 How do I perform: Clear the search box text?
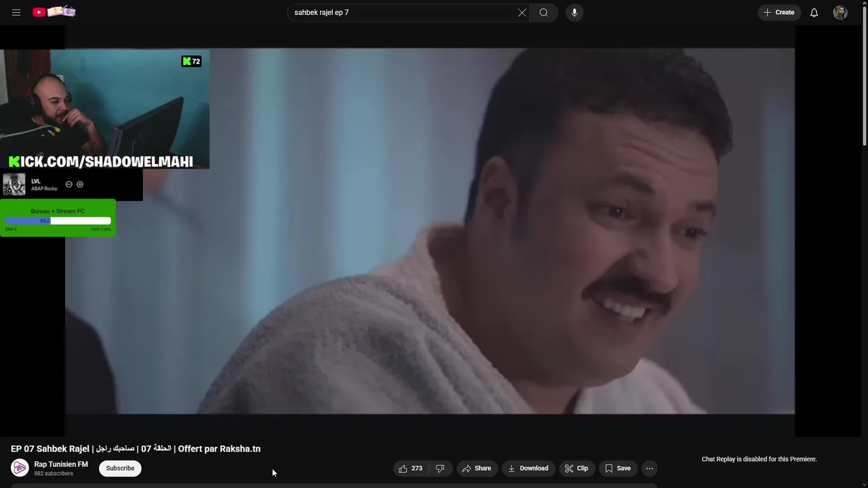click(x=522, y=12)
